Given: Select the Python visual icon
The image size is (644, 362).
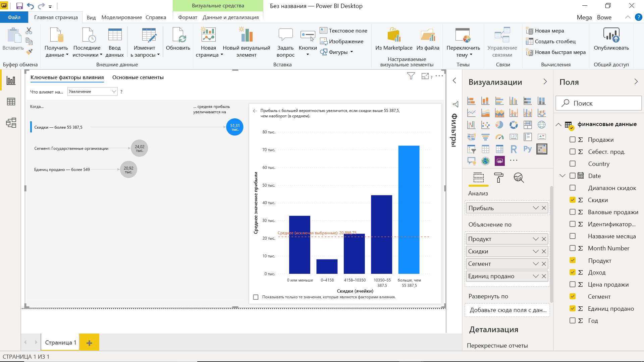Looking at the screenshot, I should point(527,149).
